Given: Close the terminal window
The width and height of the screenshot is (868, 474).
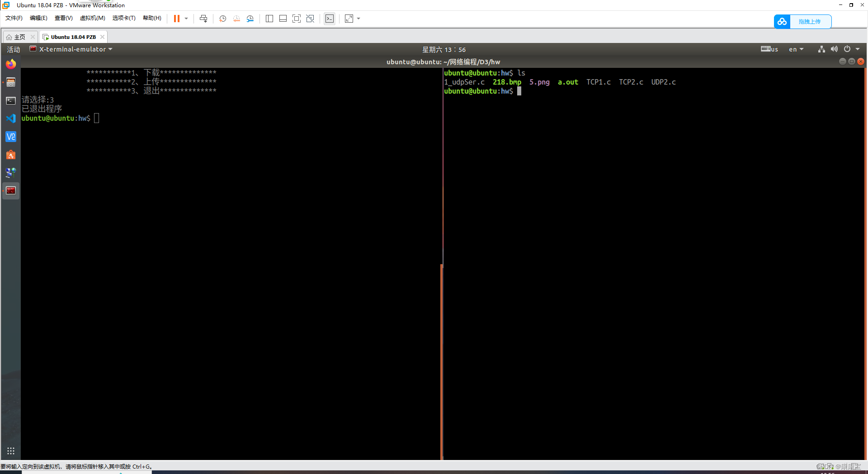Looking at the screenshot, I should (861, 62).
